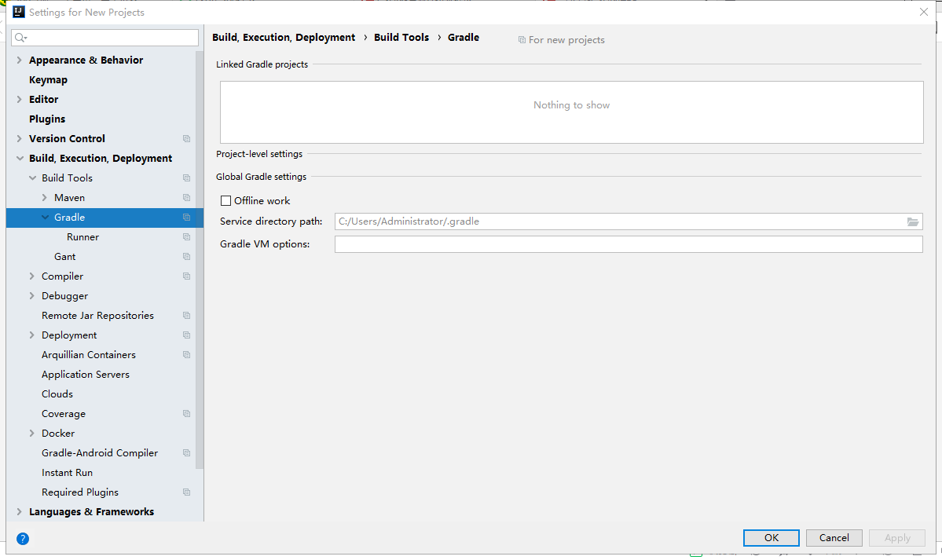Click Build, Execution, Deployment breadcrumb
This screenshot has width=942, height=560.
[284, 37]
